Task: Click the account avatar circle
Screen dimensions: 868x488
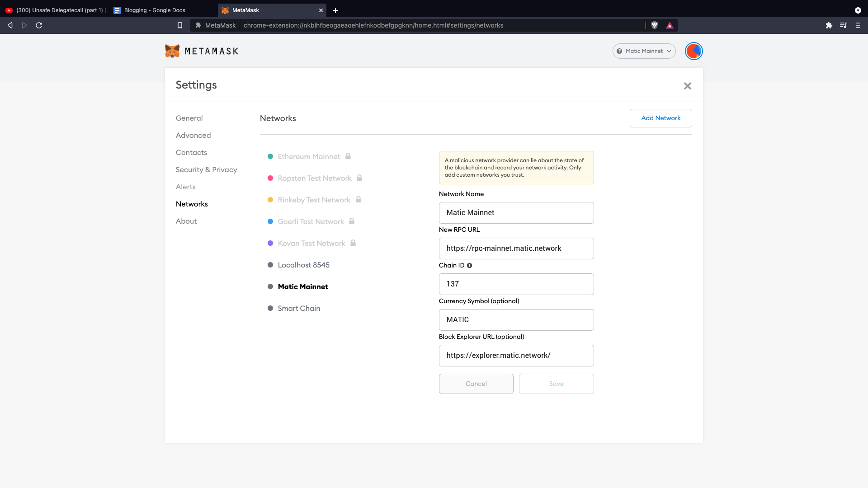Action: click(x=693, y=51)
